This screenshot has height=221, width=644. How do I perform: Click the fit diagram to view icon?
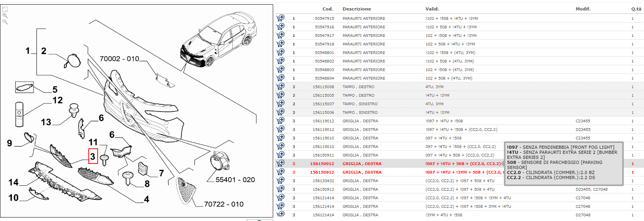(x=5, y=9)
